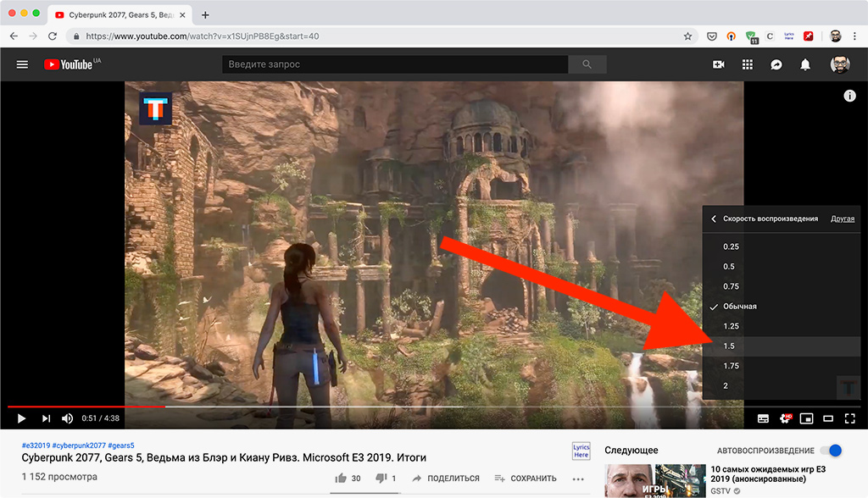Choose 0.75 playback speed
This screenshot has height=498, width=868.
(781, 286)
